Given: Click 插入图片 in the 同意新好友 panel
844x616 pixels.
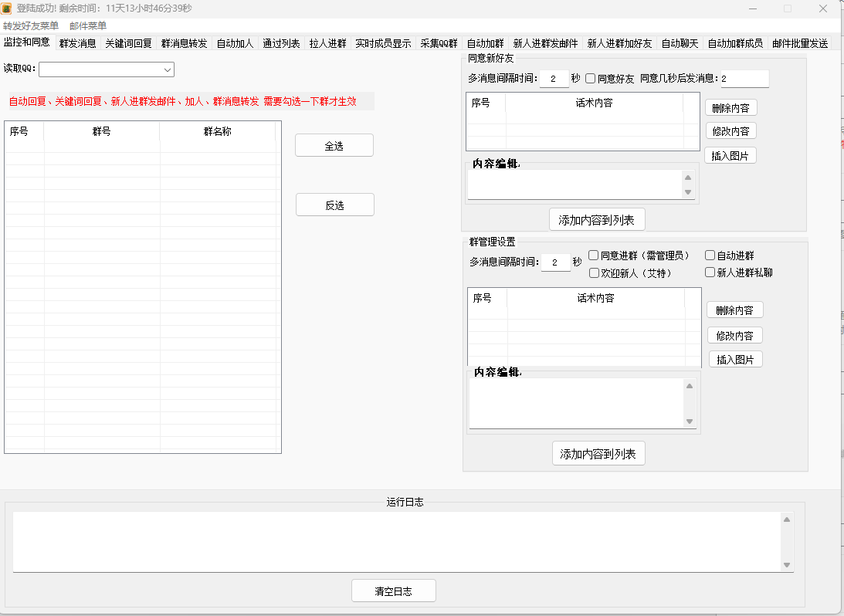Looking at the screenshot, I should click(x=730, y=154).
